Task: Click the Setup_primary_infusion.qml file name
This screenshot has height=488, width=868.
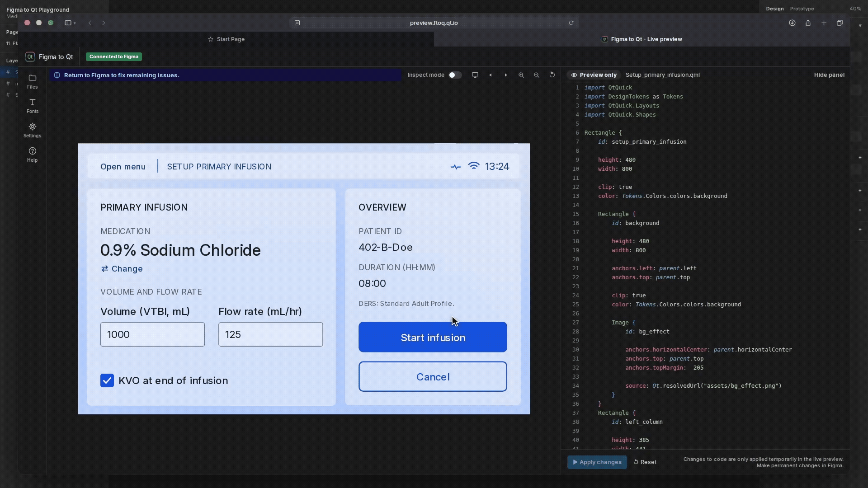Action: [x=662, y=75]
